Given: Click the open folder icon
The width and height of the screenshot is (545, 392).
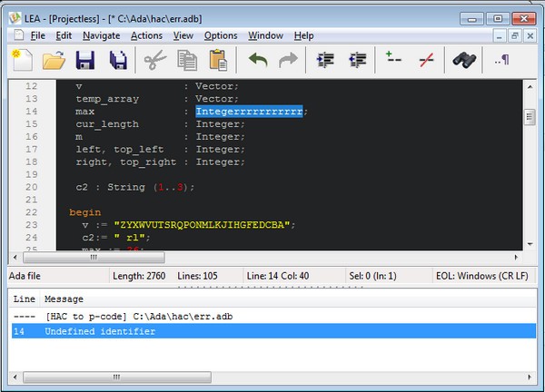Looking at the screenshot, I should (x=54, y=60).
